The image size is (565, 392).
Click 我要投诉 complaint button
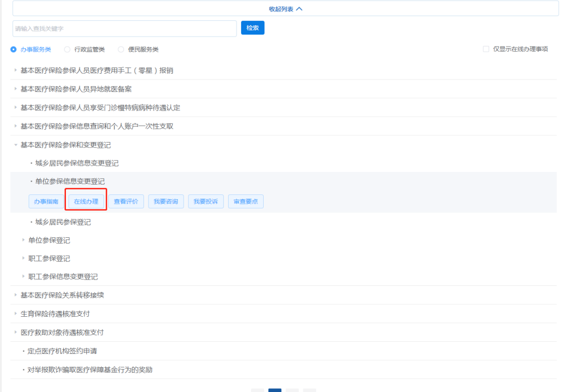click(206, 202)
